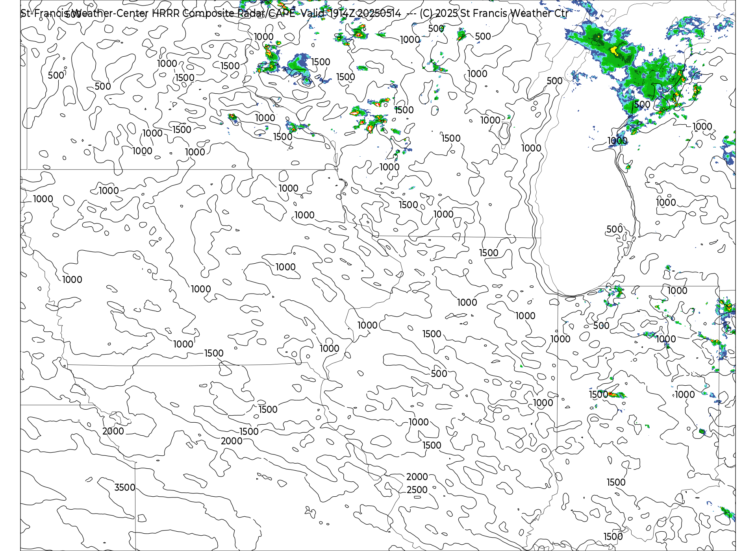This screenshot has height=551, width=756.
Task: Click the '(C) 2025 St Francis Weather Ctr' copyright
Action: click(x=494, y=13)
